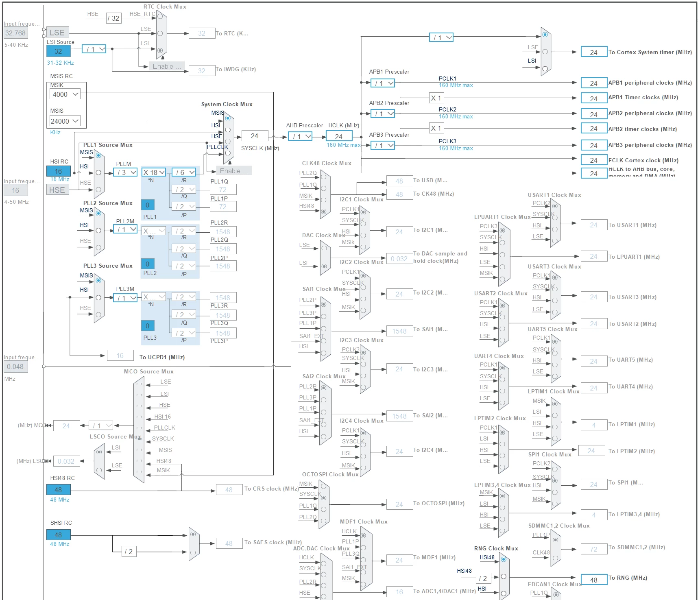Open the APB2 Prescaler dropdown
The image size is (700, 600).
[x=383, y=114]
